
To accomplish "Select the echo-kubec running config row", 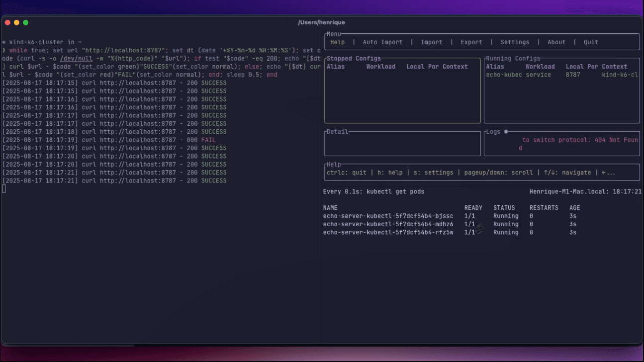I will click(547, 74).
